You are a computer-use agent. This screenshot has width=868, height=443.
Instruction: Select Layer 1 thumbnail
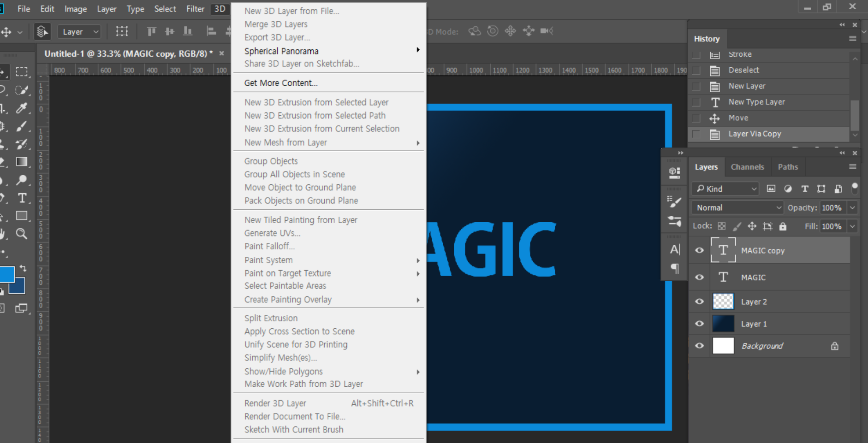(x=723, y=324)
